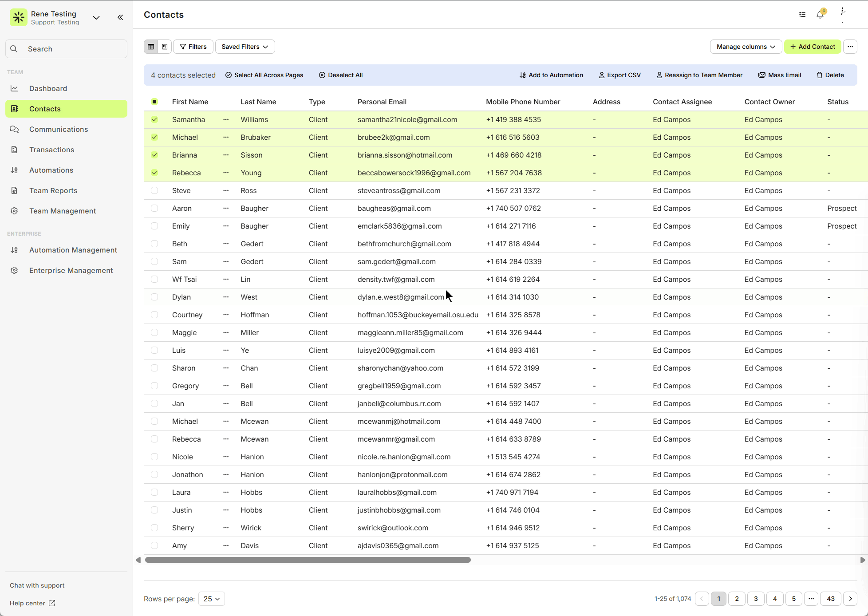Open the task list icon in header
The width and height of the screenshot is (868, 616).
[802, 15]
